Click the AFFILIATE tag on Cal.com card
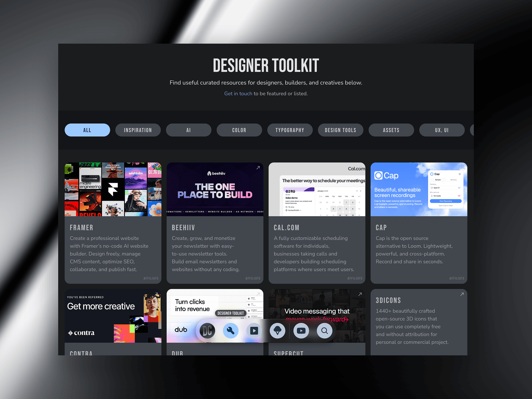The image size is (532, 399). pos(355,278)
